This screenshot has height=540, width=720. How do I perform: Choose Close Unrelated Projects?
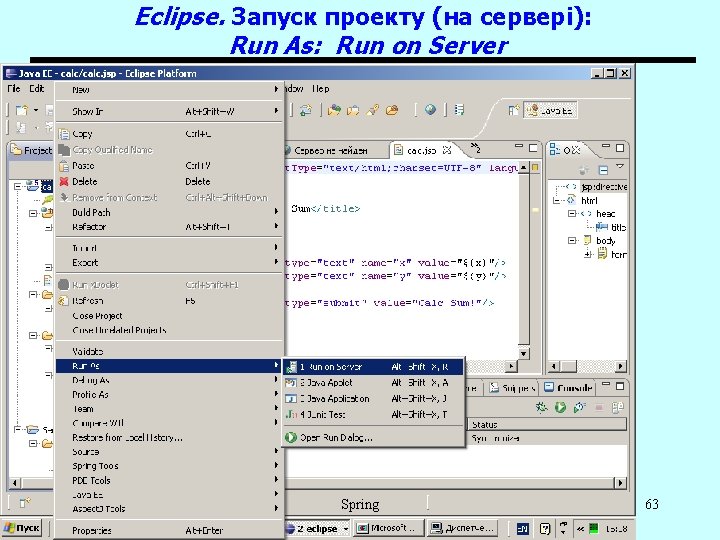click(x=169, y=330)
